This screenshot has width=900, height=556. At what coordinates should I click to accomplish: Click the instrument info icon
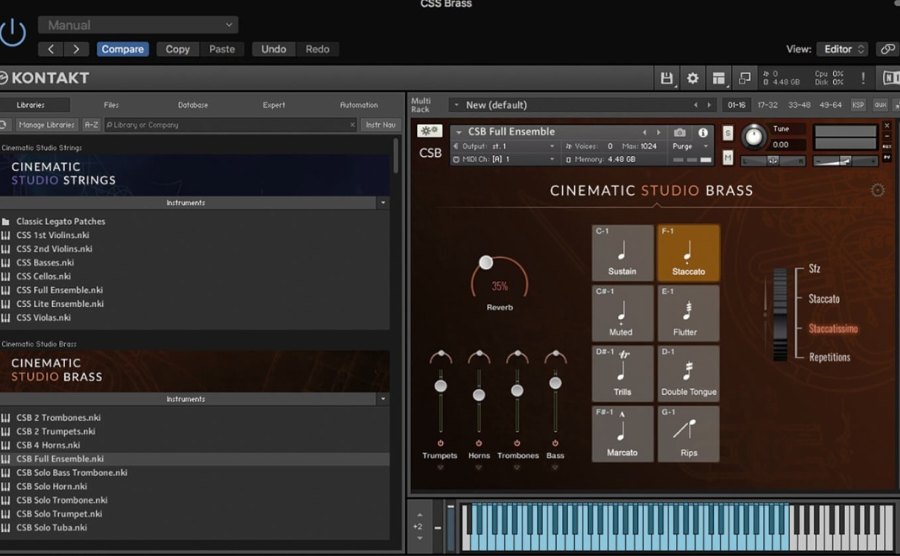point(703,133)
